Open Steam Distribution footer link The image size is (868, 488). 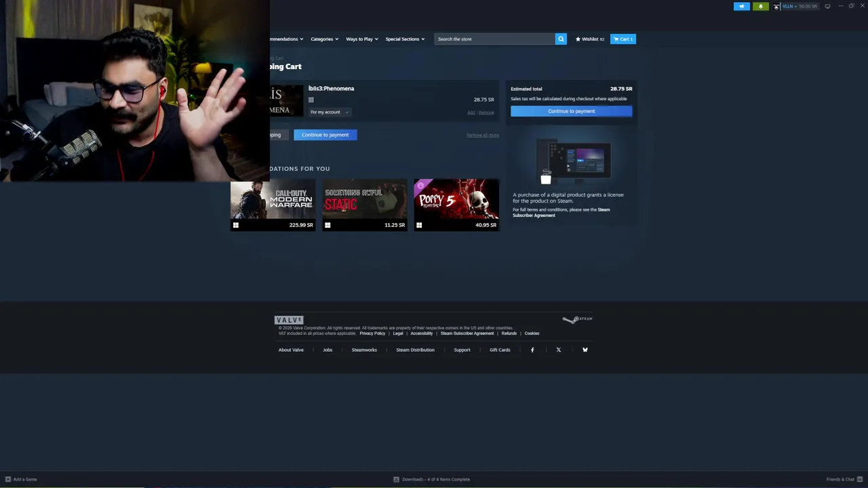[x=415, y=350]
